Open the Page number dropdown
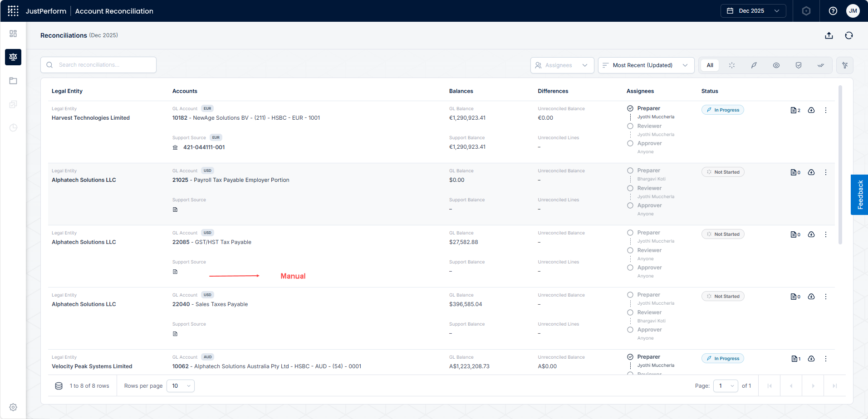Viewport: 868px width, 419px height. pos(726,386)
